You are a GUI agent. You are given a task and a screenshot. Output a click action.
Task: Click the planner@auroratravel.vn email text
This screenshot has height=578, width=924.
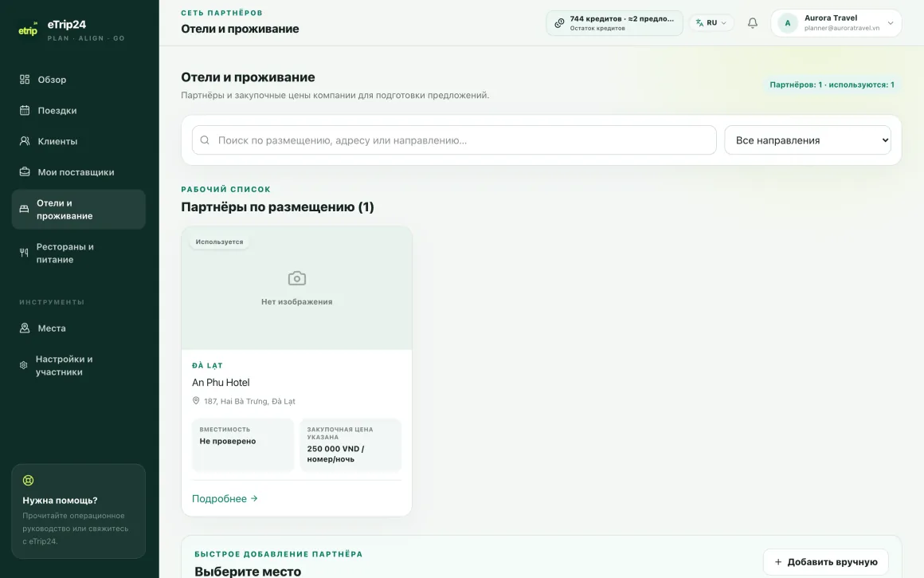click(x=841, y=28)
